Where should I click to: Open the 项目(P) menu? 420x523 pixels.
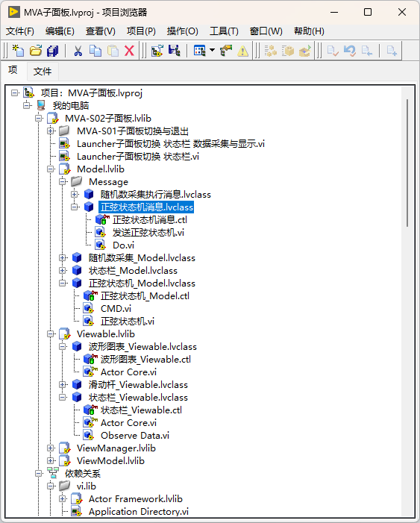point(141,31)
